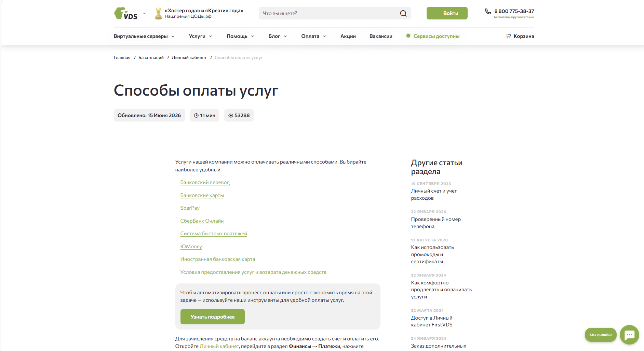The height and width of the screenshot is (351, 644).
Task: Jump to Банковский перевод section
Action: pyautogui.click(x=205, y=182)
